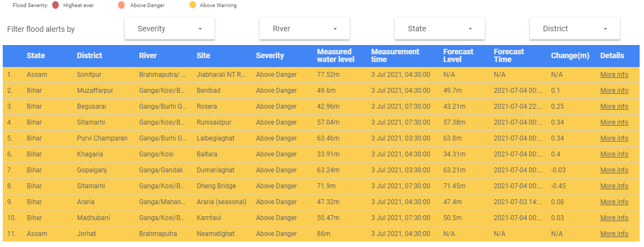Click the yellow Above Warning legend swatch

coord(192,5)
